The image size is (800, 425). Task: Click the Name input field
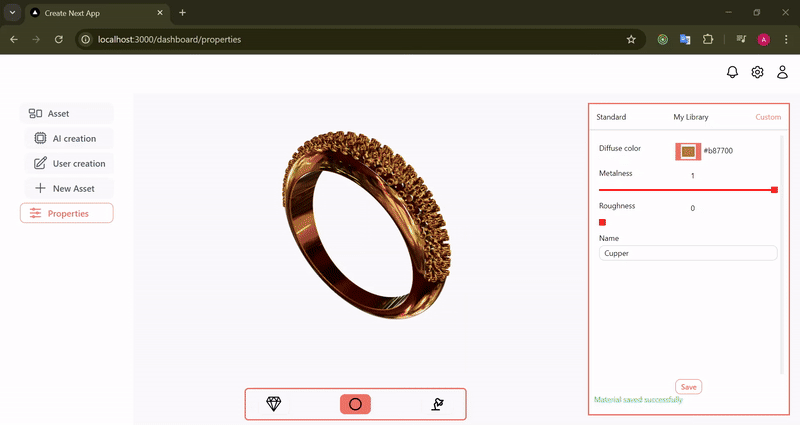tap(688, 253)
